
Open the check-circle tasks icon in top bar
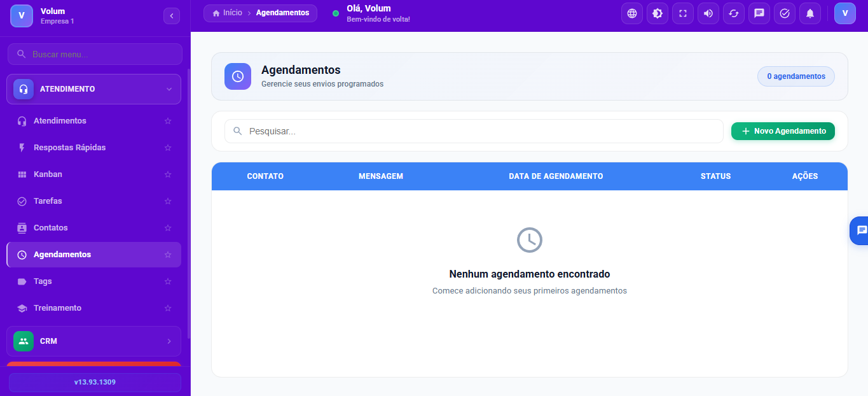(x=785, y=13)
